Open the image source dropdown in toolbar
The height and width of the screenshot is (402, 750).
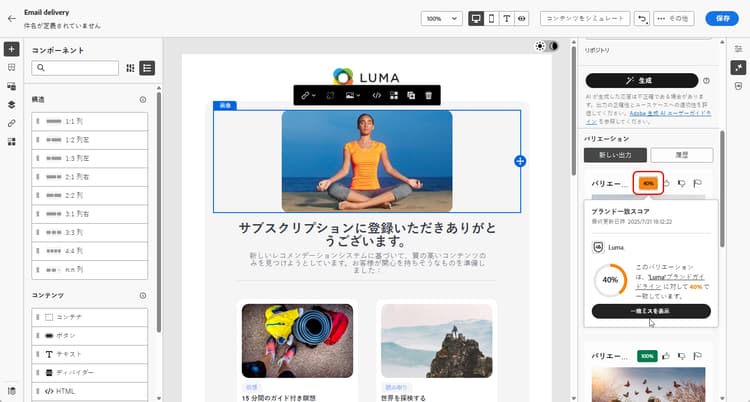[353, 95]
